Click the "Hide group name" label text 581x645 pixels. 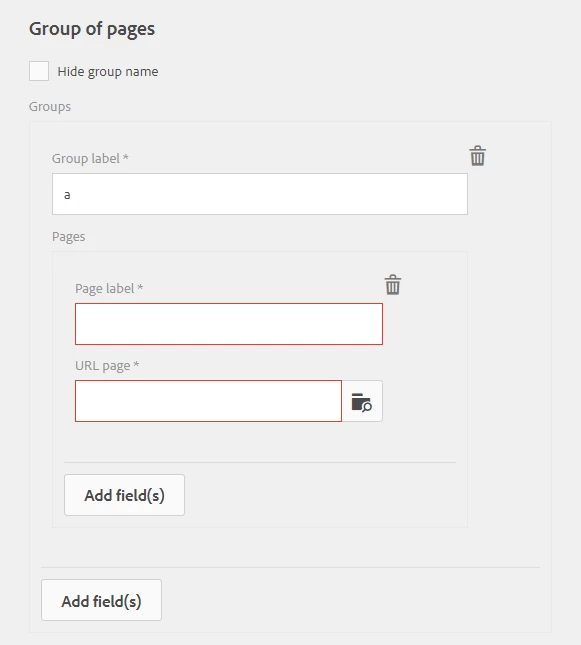tap(108, 72)
